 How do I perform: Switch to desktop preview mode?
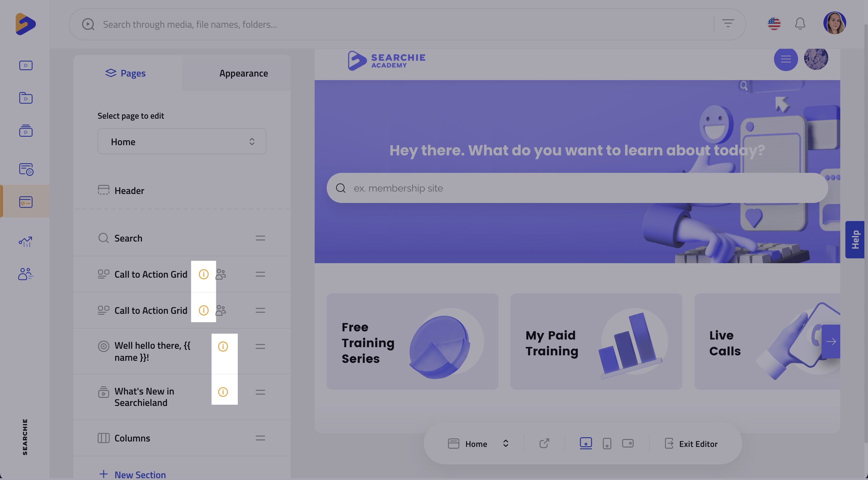[586, 443]
